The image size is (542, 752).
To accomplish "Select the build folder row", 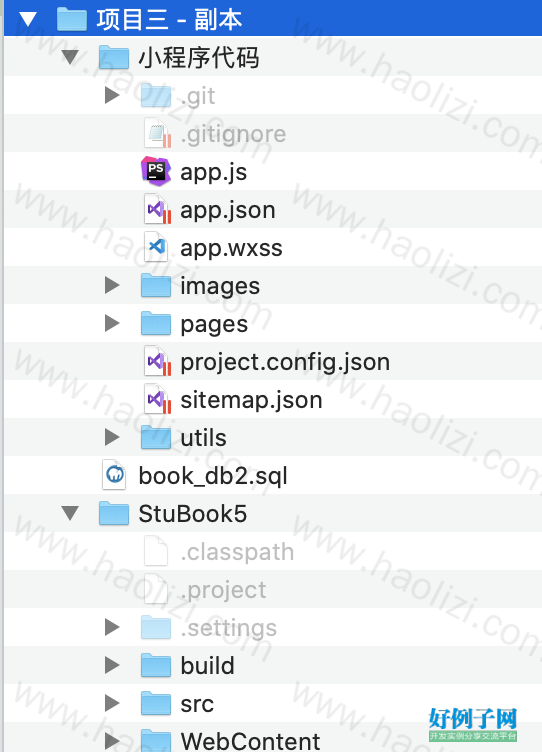I will pyautogui.click(x=273, y=665).
